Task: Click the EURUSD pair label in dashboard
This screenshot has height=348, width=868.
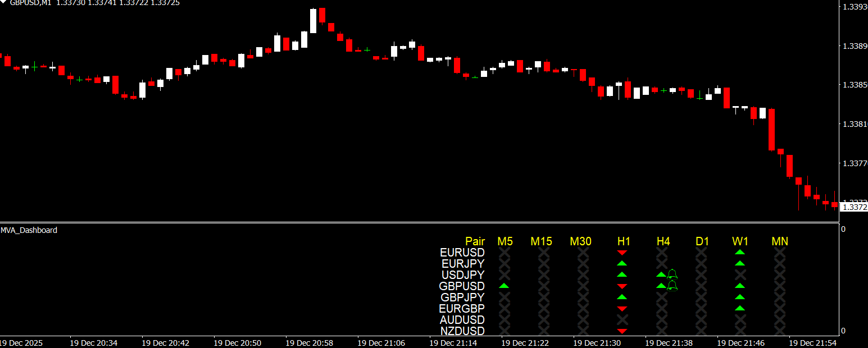Action: click(462, 253)
